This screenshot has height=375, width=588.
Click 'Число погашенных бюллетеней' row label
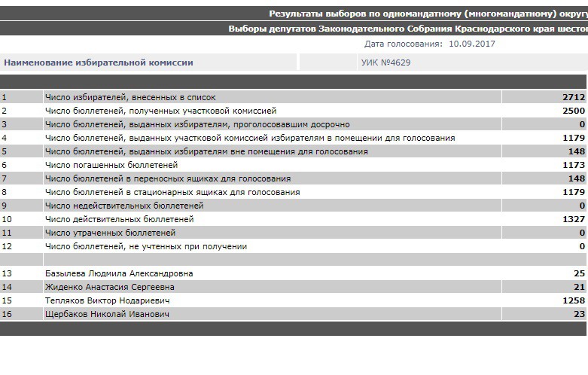tap(111, 165)
